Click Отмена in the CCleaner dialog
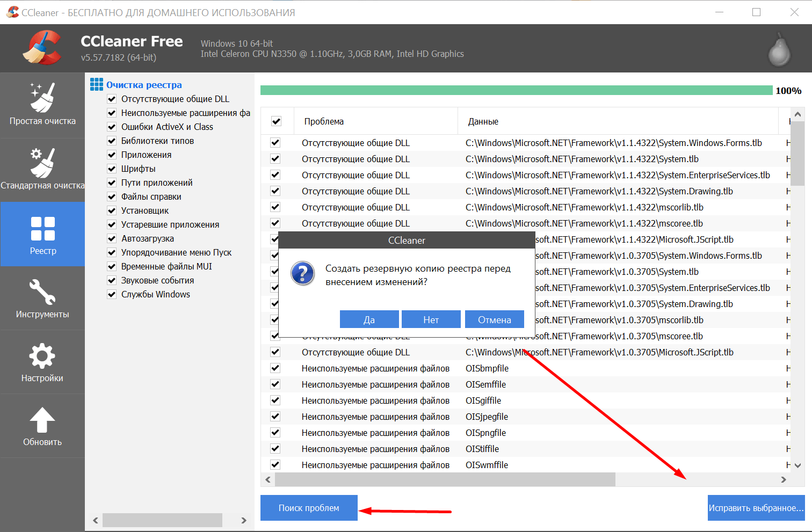This screenshot has width=812, height=532. pos(494,319)
